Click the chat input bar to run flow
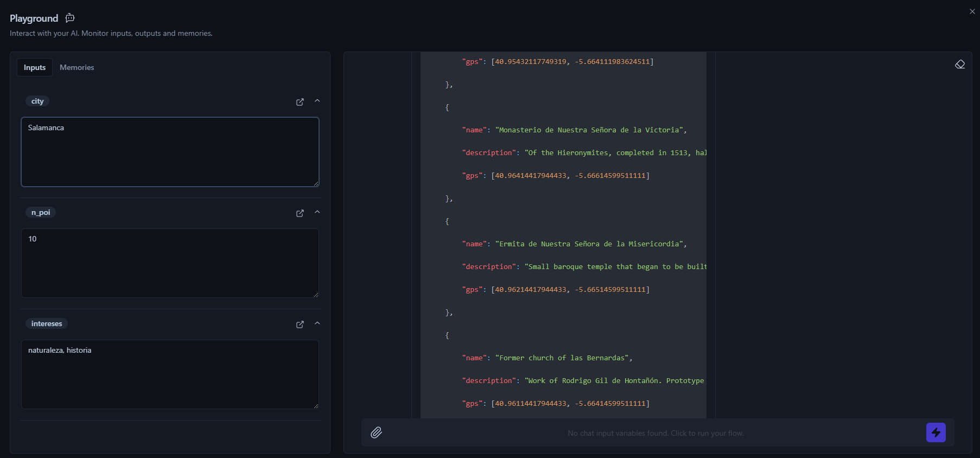This screenshot has width=980, height=458. [655, 433]
